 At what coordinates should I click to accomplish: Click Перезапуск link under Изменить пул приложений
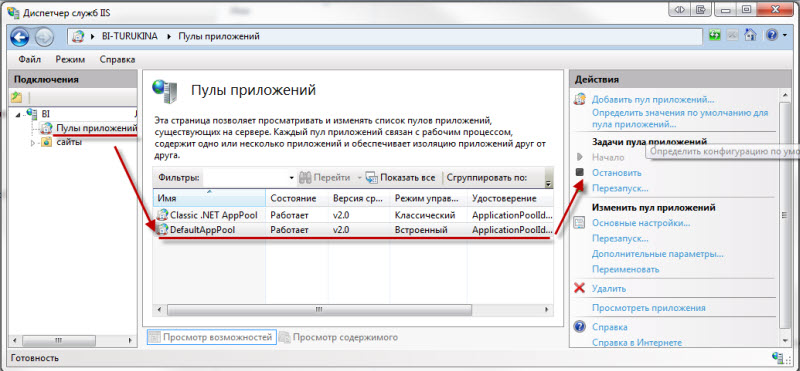[x=620, y=238]
